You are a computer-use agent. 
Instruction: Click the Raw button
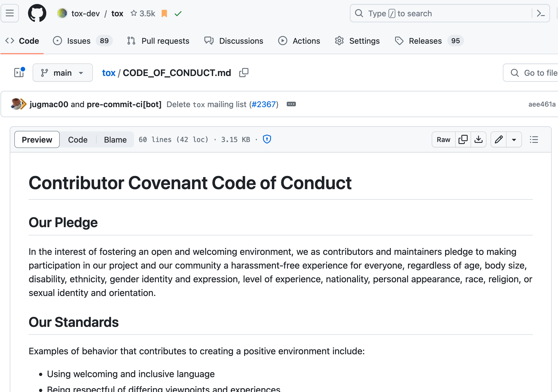point(443,139)
